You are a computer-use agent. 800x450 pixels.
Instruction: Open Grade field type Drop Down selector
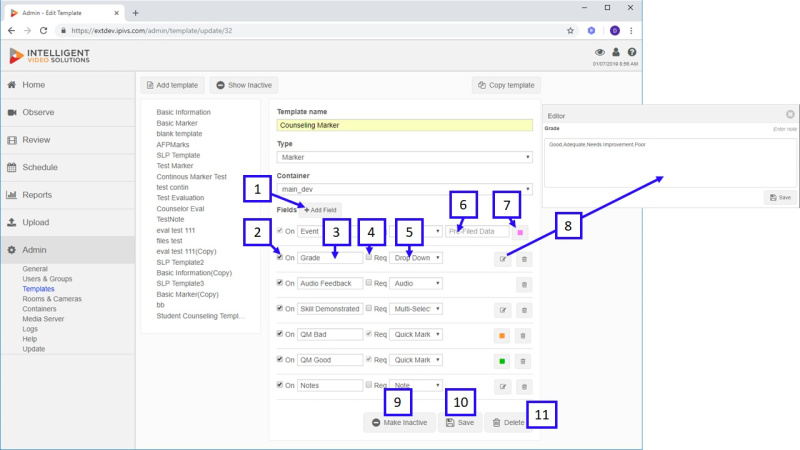(416, 258)
